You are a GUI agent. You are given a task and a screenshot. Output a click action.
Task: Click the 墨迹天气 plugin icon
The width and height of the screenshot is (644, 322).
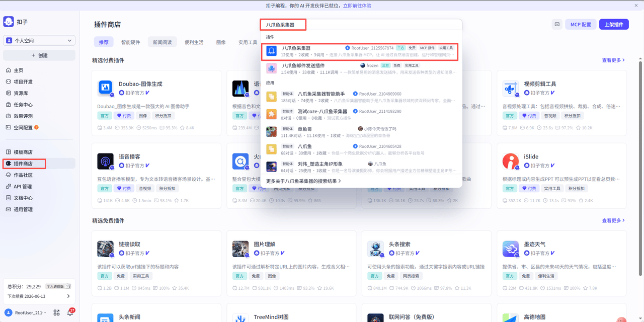tap(510, 249)
